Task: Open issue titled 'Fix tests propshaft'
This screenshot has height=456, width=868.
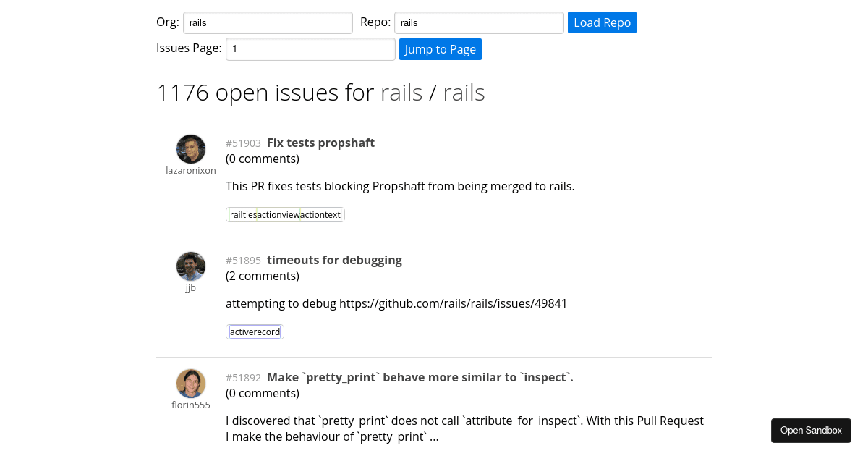Action: 320,143
